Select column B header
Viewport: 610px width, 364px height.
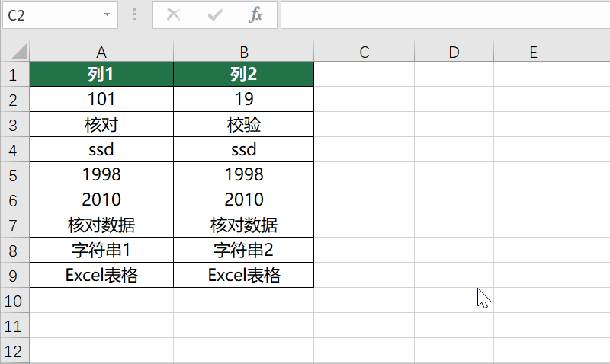pyautogui.click(x=244, y=52)
